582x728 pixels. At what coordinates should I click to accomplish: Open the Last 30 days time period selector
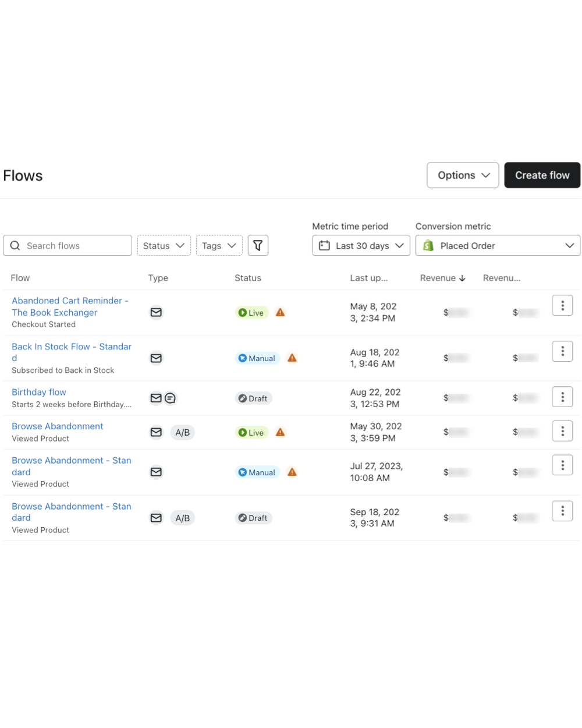[x=361, y=245]
